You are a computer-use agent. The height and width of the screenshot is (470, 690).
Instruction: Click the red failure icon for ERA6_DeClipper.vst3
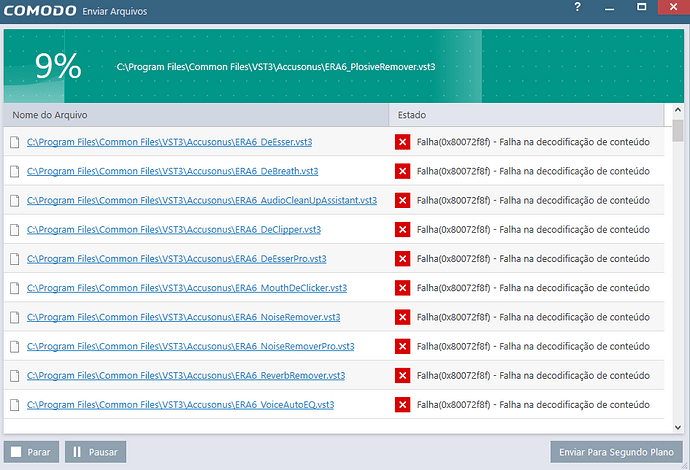403,230
